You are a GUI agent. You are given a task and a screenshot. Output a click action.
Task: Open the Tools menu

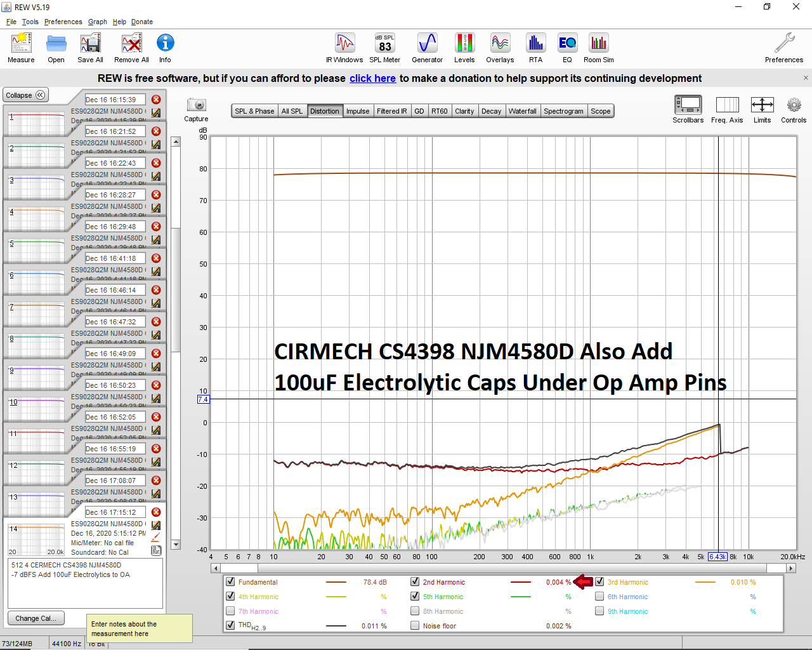point(30,22)
